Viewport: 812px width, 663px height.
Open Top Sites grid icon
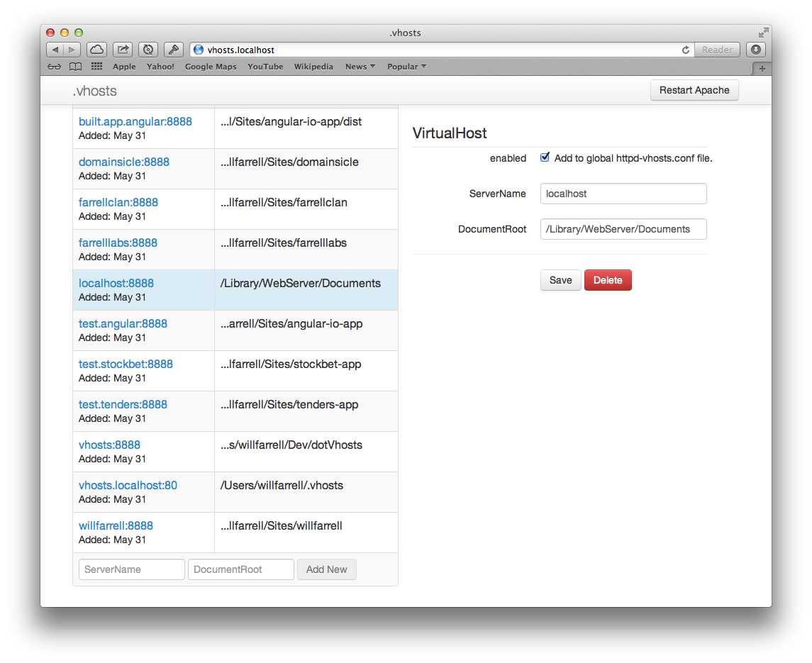point(96,67)
